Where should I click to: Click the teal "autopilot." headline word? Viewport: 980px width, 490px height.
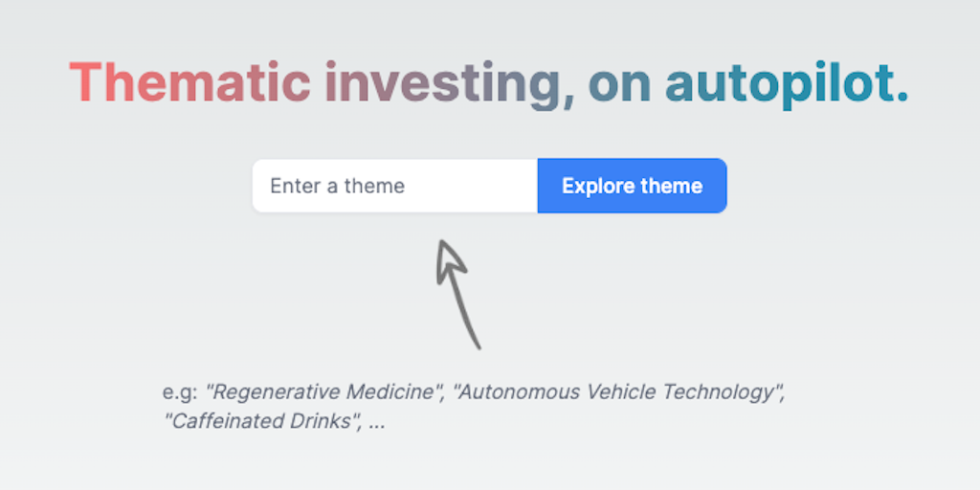click(787, 84)
